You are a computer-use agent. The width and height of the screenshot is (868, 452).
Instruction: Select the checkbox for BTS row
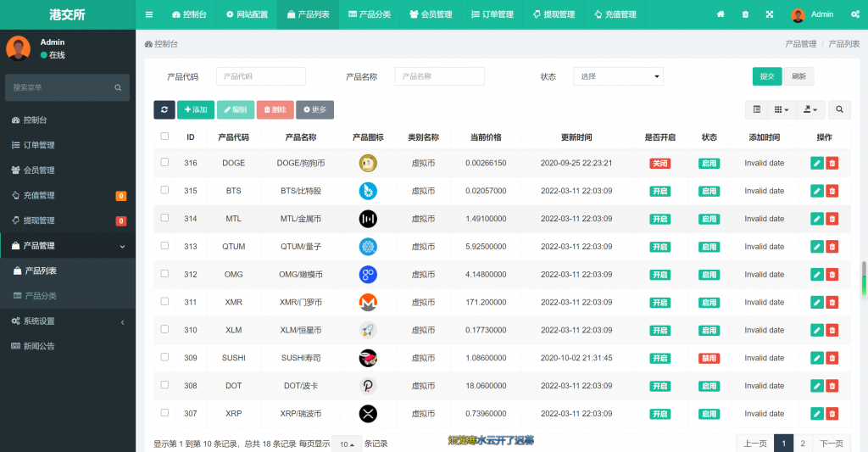[164, 191]
